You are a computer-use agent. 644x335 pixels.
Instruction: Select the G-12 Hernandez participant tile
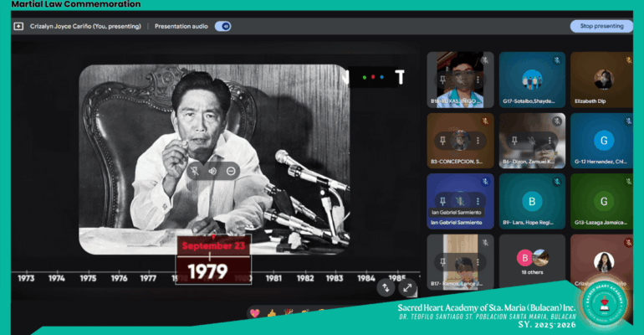tap(601, 141)
